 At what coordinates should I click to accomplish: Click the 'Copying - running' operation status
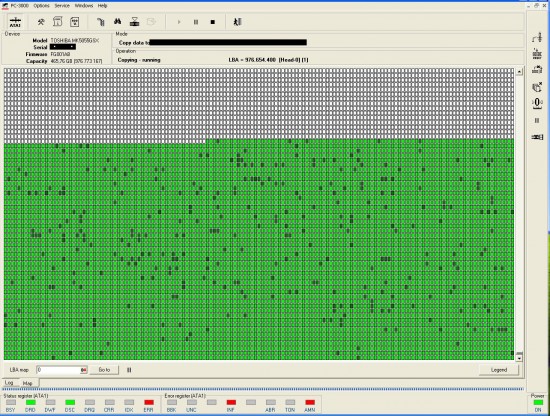tap(139, 60)
